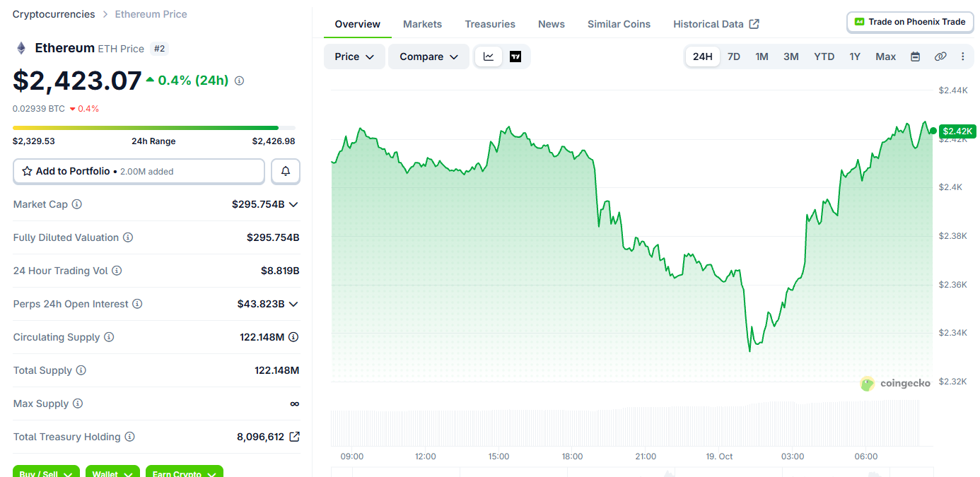Click Trade on Phoenix Trade button
Screen dimensions: 980x477
(910, 22)
